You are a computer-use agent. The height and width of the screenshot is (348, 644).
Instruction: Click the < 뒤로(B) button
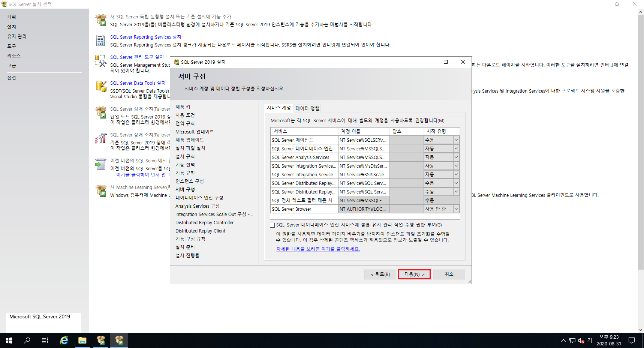tap(380, 274)
